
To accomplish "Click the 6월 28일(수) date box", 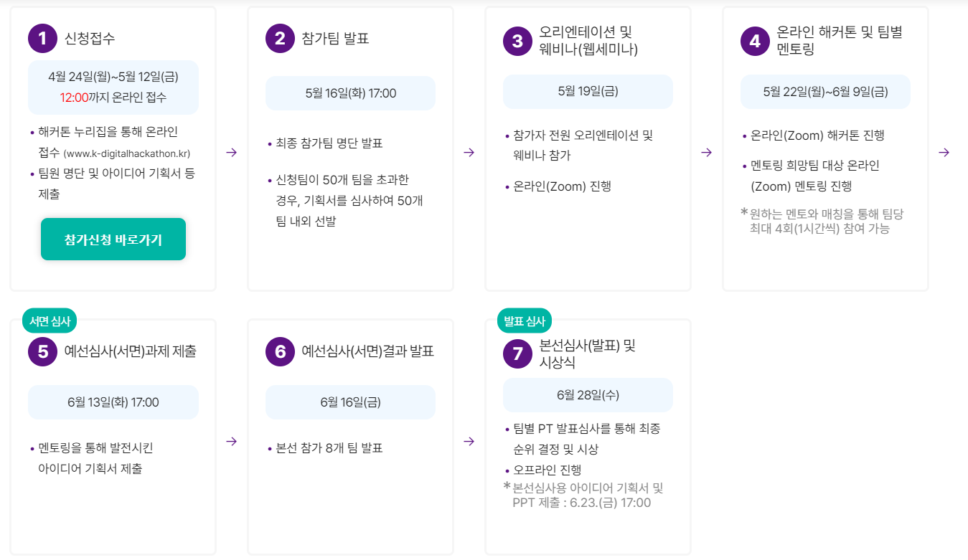I will click(588, 395).
